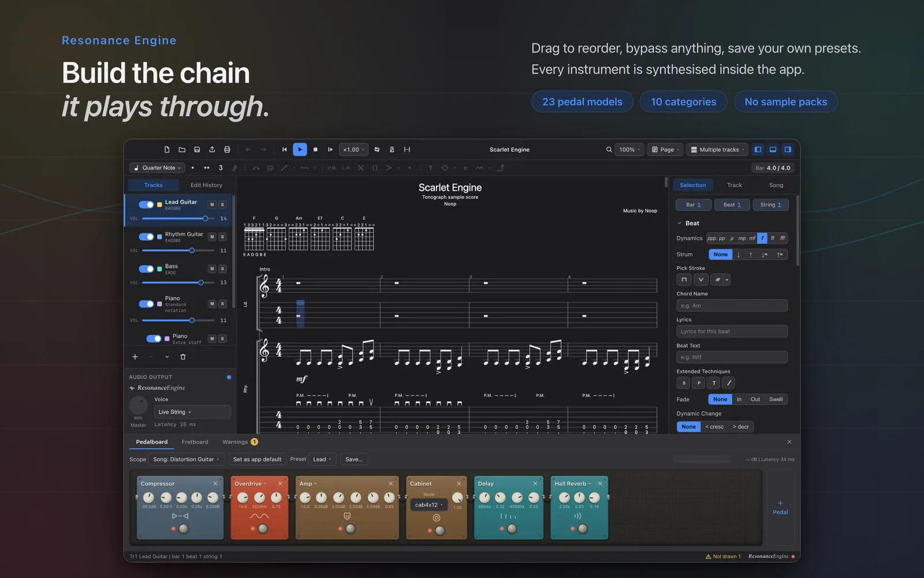Toggle the Bass track switch
The width and height of the screenshot is (924, 578).
[146, 269]
